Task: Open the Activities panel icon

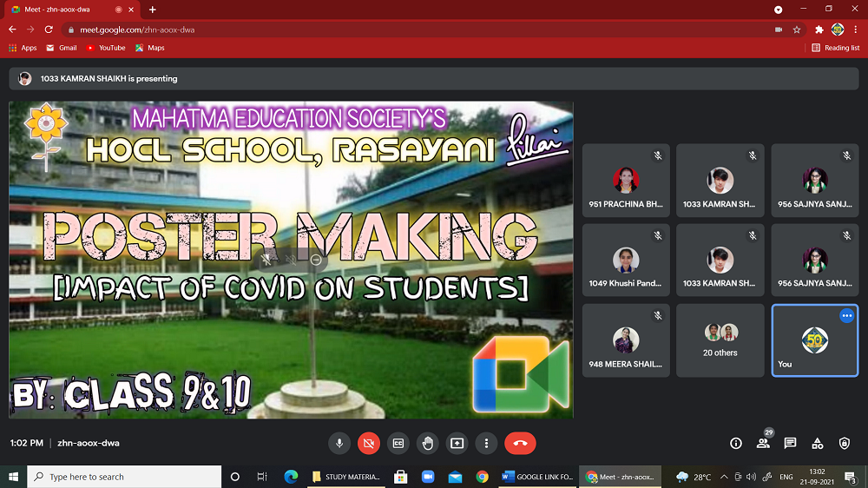Action: 818,443
